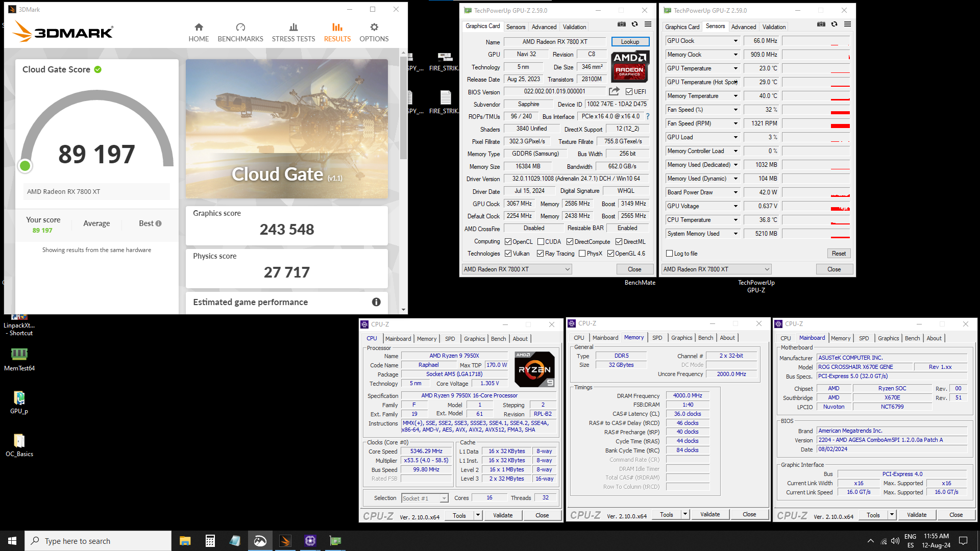
Task: Take screenshot in GPU-Z Sensors window
Action: [x=821, y=24]
